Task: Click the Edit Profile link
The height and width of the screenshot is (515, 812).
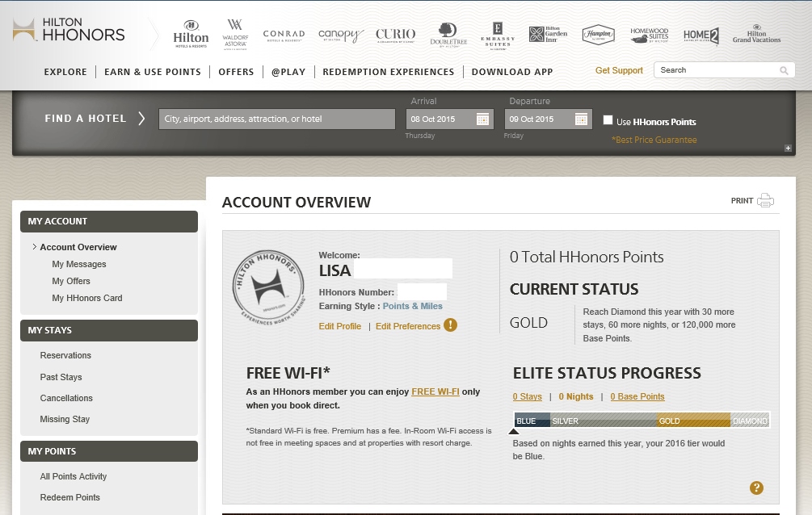Action: tap(339, 326)
